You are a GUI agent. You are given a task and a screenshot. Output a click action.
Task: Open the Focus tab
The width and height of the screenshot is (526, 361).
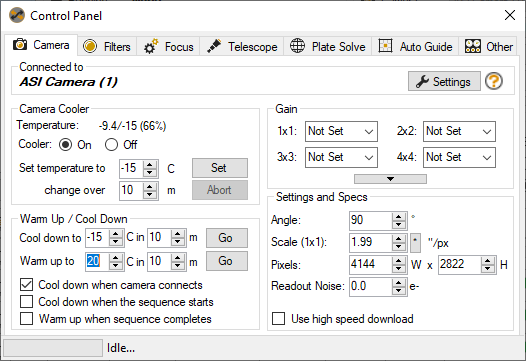(168, 46)
